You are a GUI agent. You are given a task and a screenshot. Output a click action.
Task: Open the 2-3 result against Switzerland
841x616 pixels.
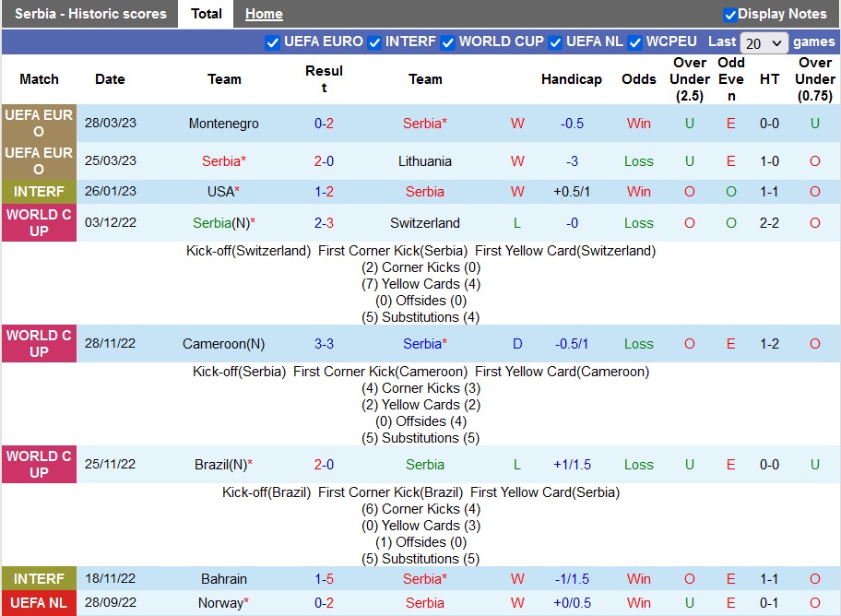[x=324, y=223]
